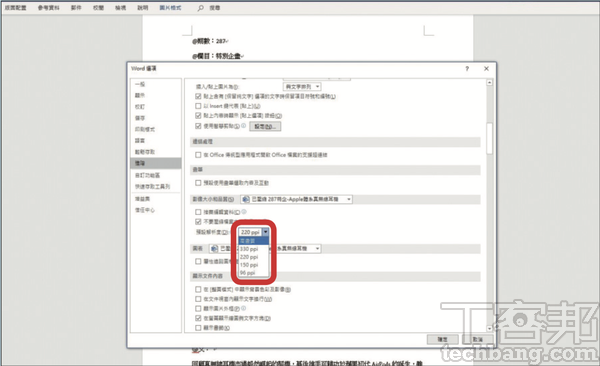The image size is (600, 366).
Task: Enable 預設使用畫筆選取內容及互動 checkbox
Action: tap(198, 183)
